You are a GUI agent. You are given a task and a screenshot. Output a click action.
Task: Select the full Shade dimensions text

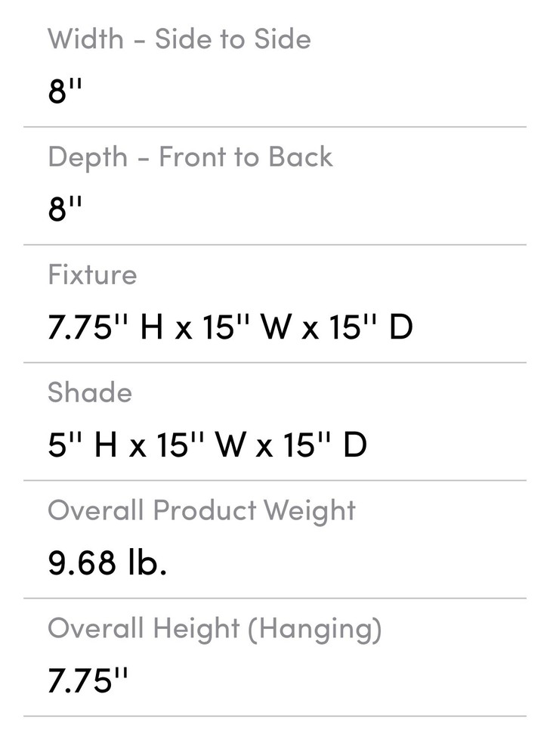[x=207, y=445]
